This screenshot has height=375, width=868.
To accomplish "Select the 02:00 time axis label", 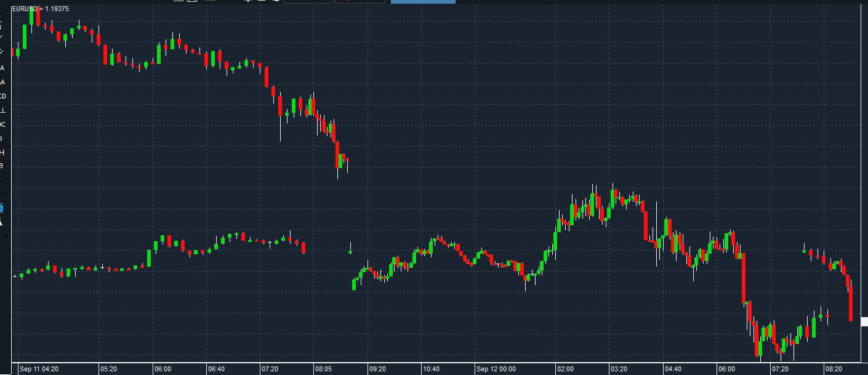I will 565,369.
